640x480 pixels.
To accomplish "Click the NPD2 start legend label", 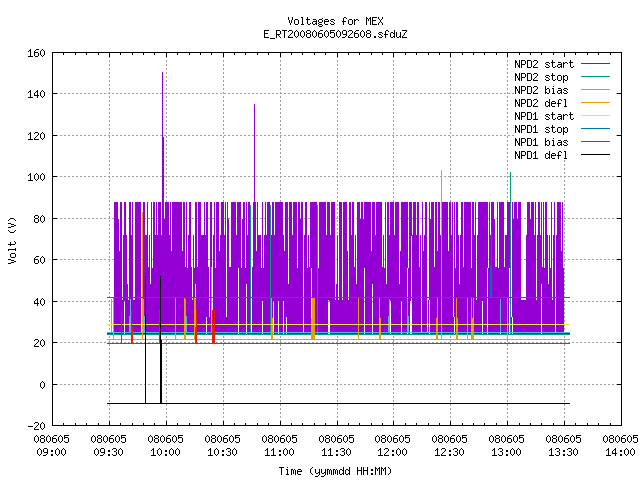I will coord(544,64).
